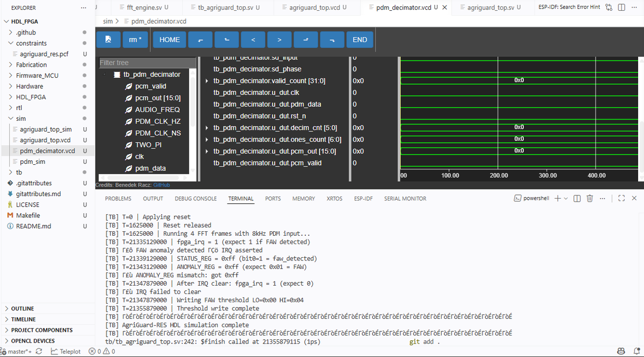Screen dimensions: 644x357
Task: Expand the OUTLINE section
Action: (47, 309)
